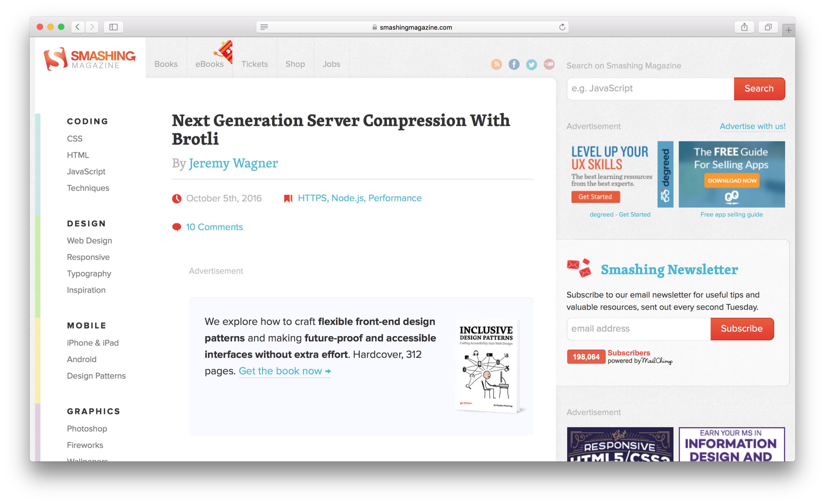Open the Web Design sidebar link
Viewport: 825px width, 504px height.
(89, 241)
